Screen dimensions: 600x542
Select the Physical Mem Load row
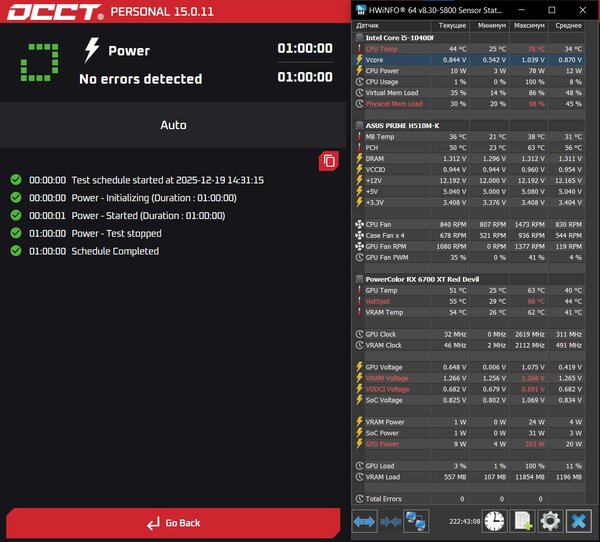[x=469, y=104]
